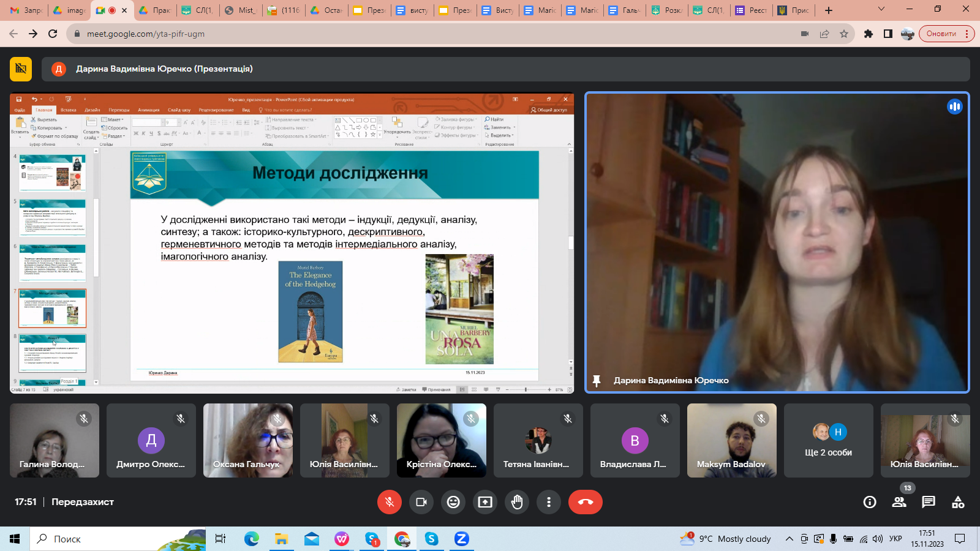Toggle the presentation view icon at top left

(x=21, y=69)
